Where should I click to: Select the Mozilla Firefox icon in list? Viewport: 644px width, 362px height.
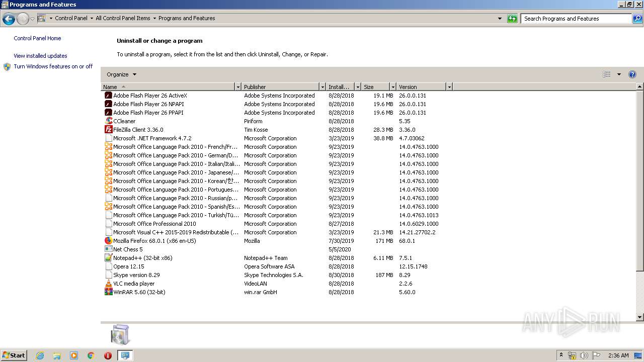pyautogui.click(x=108, y=241)
